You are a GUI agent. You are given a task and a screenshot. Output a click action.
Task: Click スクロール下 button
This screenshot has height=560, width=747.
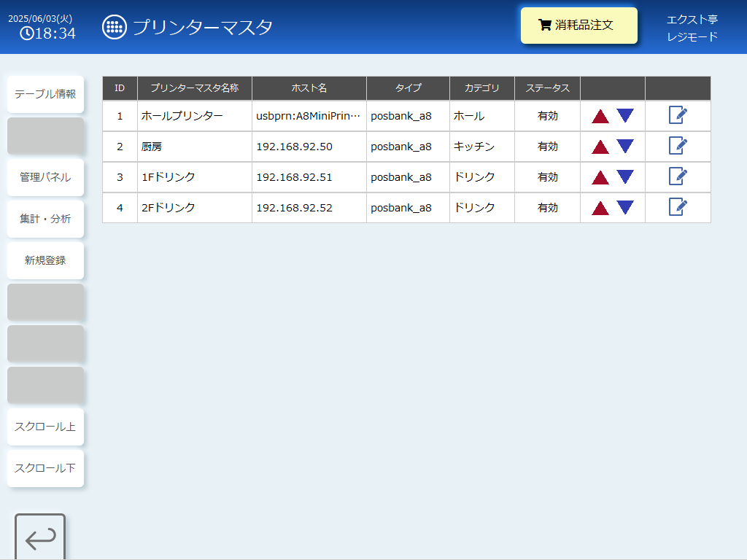point(45,468)
